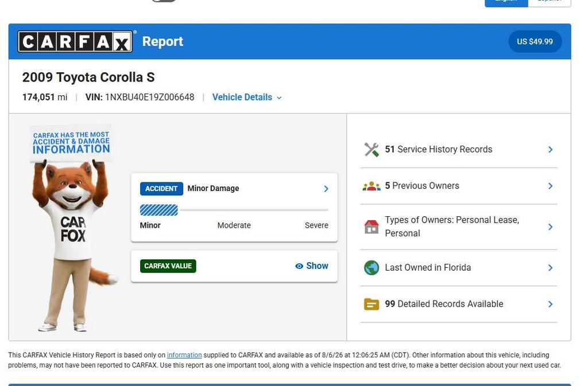Viewport: 588px width, 386px height.
Task: Click the CARFAX VALUE badge
Action: click(168, 266)
